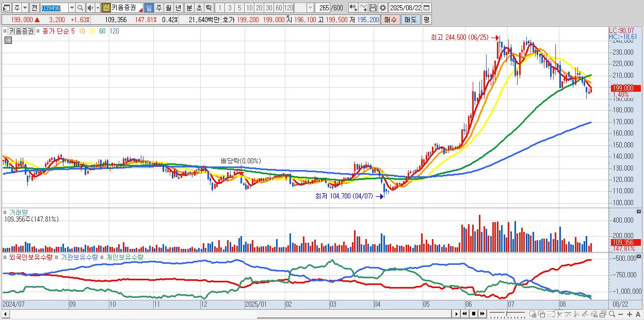The height and width of the screenshot is (320, 644).
Task: Click the save chart floppy disk icon
Action: pyautogui.click(x=373, y=8)
